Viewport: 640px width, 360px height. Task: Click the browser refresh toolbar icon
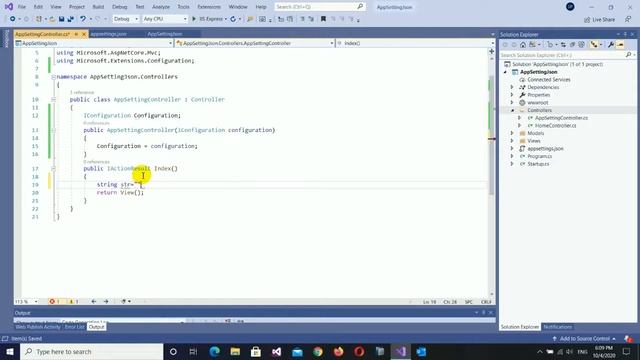tap(233, 19)
